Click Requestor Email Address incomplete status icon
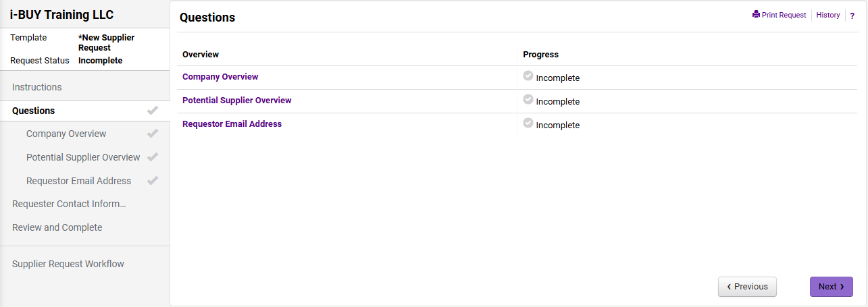This screenshot has width=868, height=307. (x=528, y=123)
